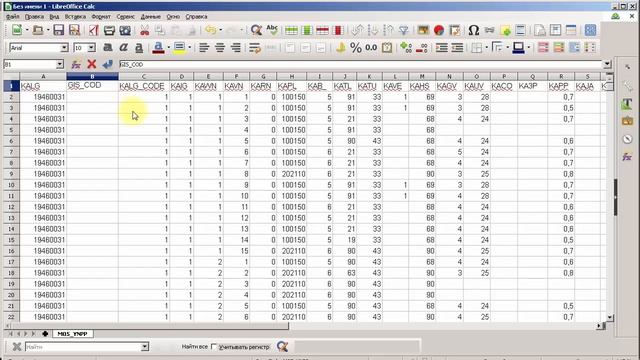Cut selection with the scissors icon
The width and height of the screenshot is (640, 360).
(x=144, y=30)
